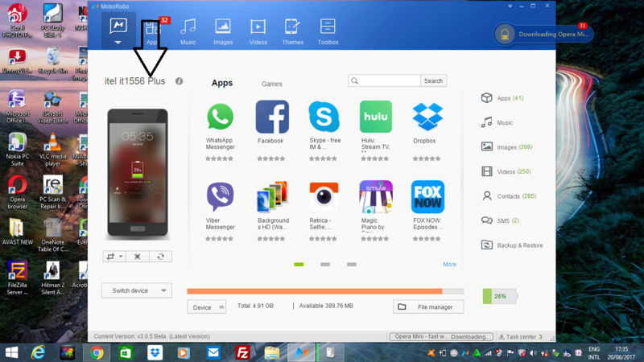Expand the dropdown arrow under home tab
644x362 pixels.
pos(118,43)
